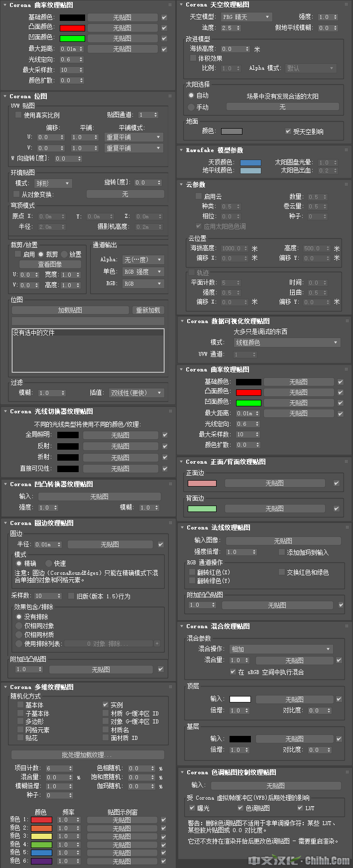Click the 天顶颜色 blue color swatch

pyautogui.click(x=250, y=163)
